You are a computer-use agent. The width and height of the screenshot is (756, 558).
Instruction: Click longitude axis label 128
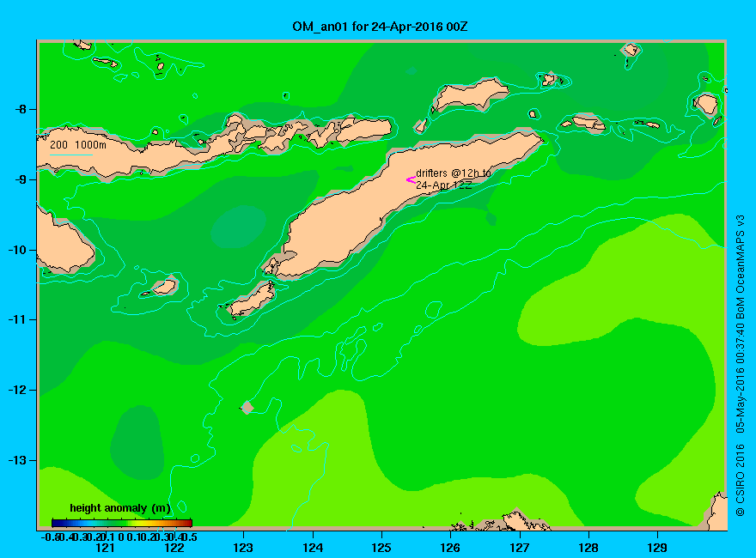588,548
